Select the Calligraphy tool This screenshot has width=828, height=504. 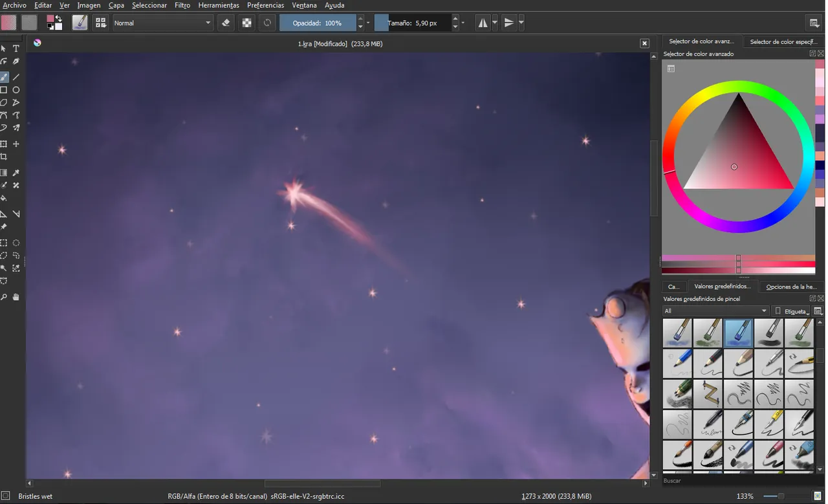click(x=16, y=61)
